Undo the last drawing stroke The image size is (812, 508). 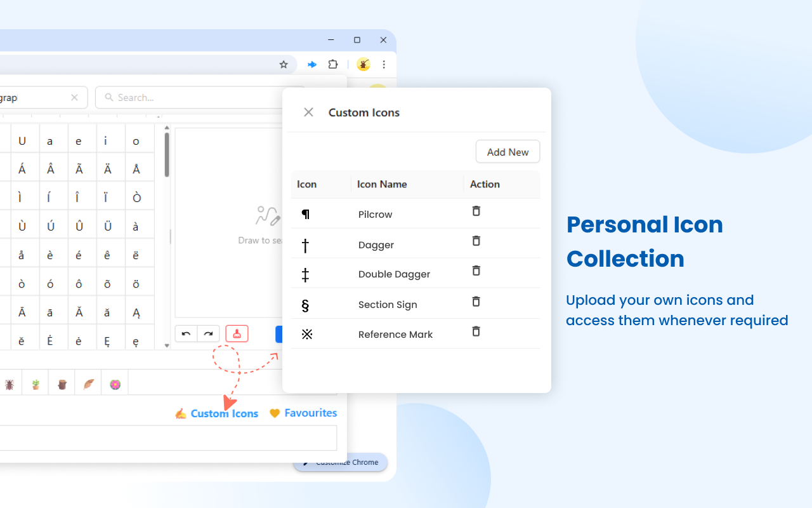pyautogui.click(x=186, y=333)
